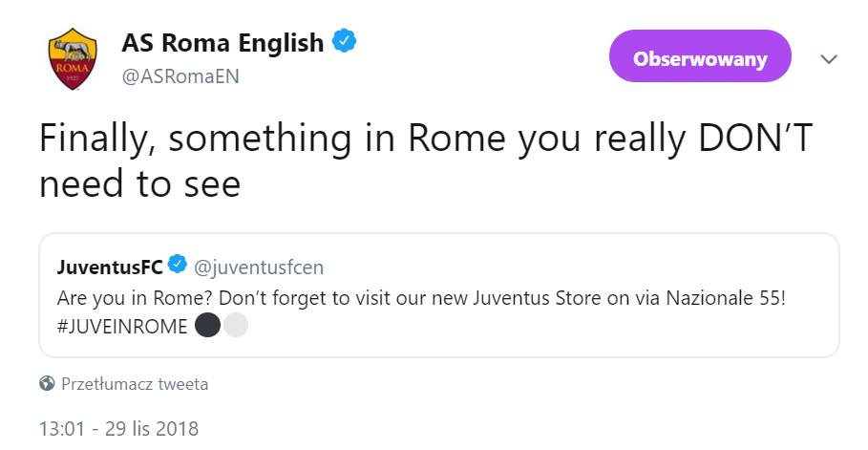The image size is (868, 450).
Task: Click the main tweet text about Rome
Action: [425, 161]
